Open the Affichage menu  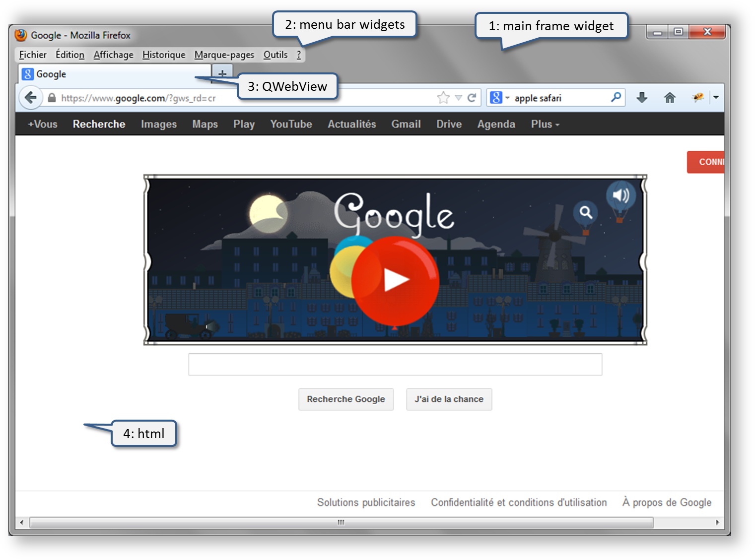[x=114, y=55]
